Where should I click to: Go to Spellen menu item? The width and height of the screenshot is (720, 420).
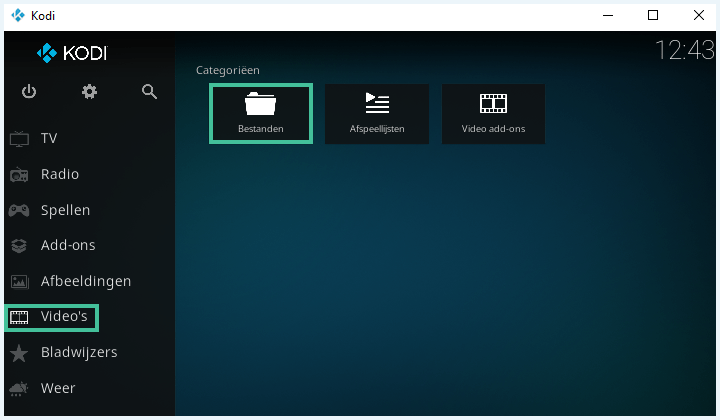point(65,210)
